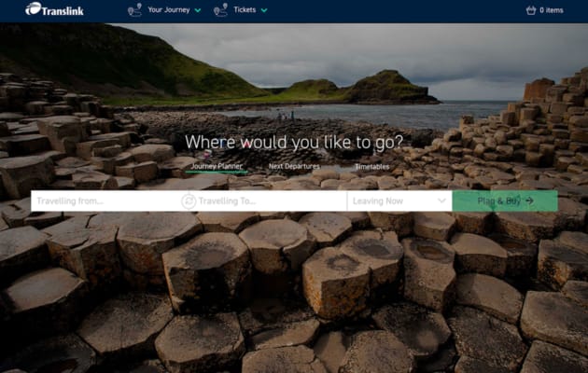
Task: Focus the Travelling To field
Action: (x=272, y=201)
